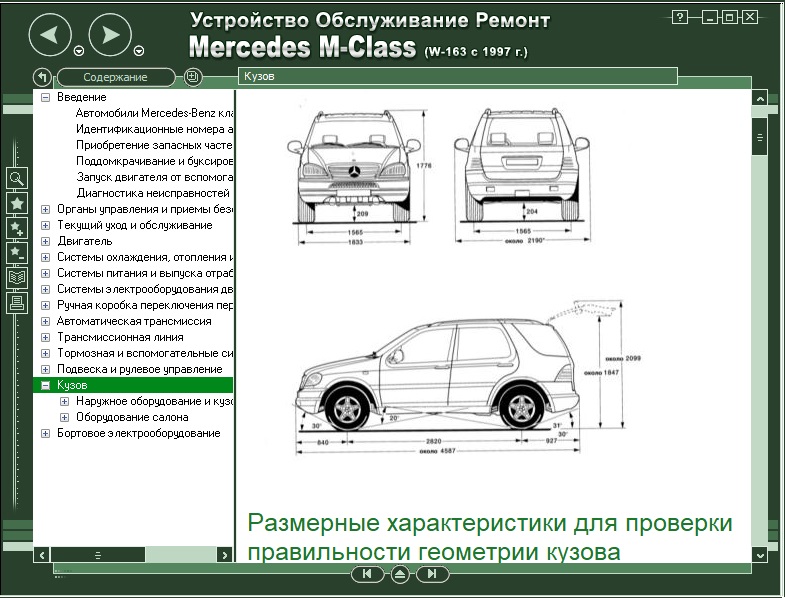Expand Автоматическая трансмиссия section
785x598 pixels.
point(45,322)
